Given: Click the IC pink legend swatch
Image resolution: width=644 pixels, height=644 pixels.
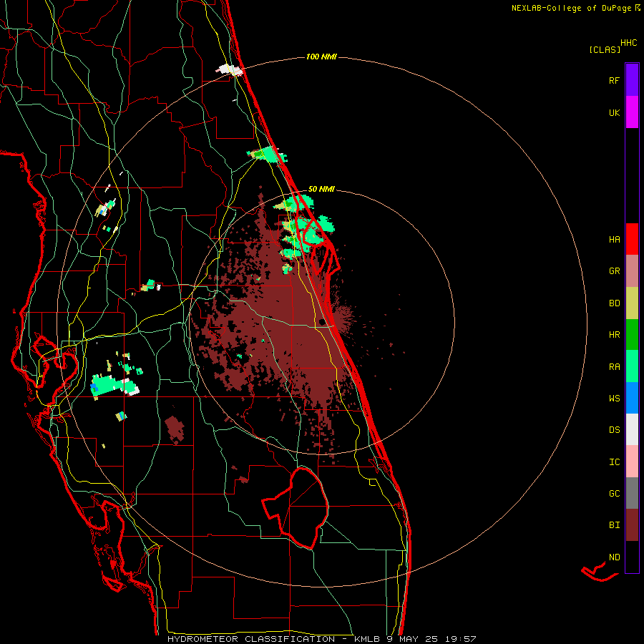Looking at the screenshot, I should [632, 462].
